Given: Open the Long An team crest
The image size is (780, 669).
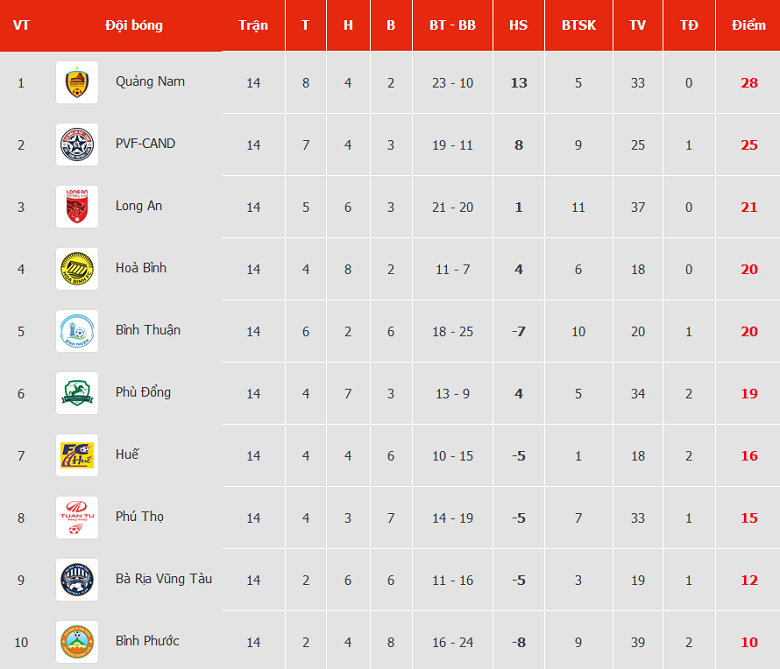Looking at the screenshot, I should pos(77,207).
